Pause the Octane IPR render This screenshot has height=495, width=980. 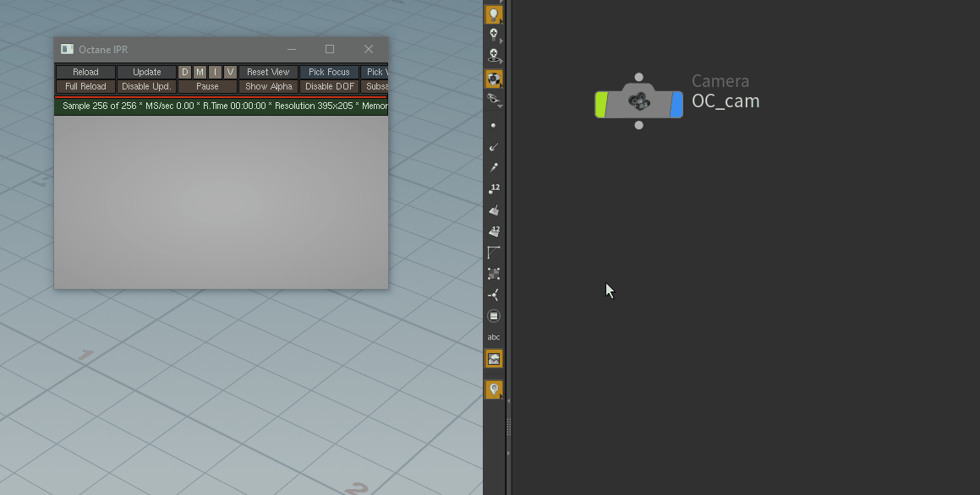(207, 86)
